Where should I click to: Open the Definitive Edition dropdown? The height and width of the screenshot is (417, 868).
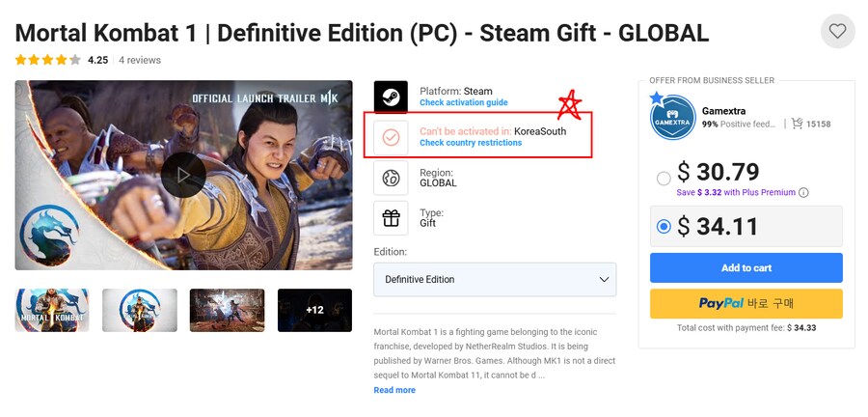click(x=495, y=279)
